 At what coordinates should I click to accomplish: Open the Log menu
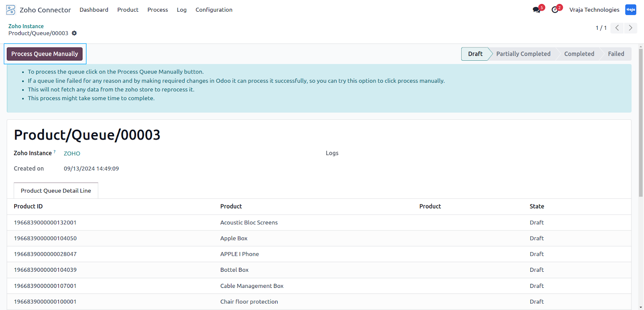(x=182, y=10)
